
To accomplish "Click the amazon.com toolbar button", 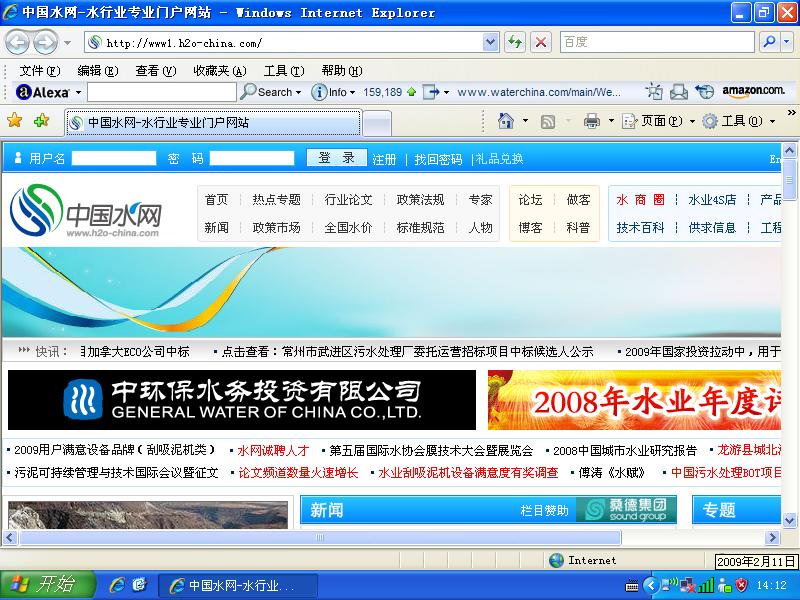I will [754, 91].
